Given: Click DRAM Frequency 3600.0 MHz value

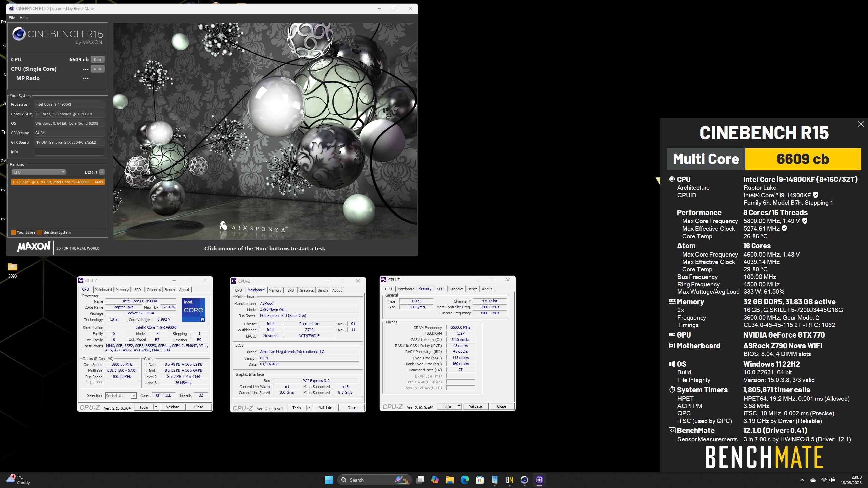Looking at the screenshot, I should 460,327.
